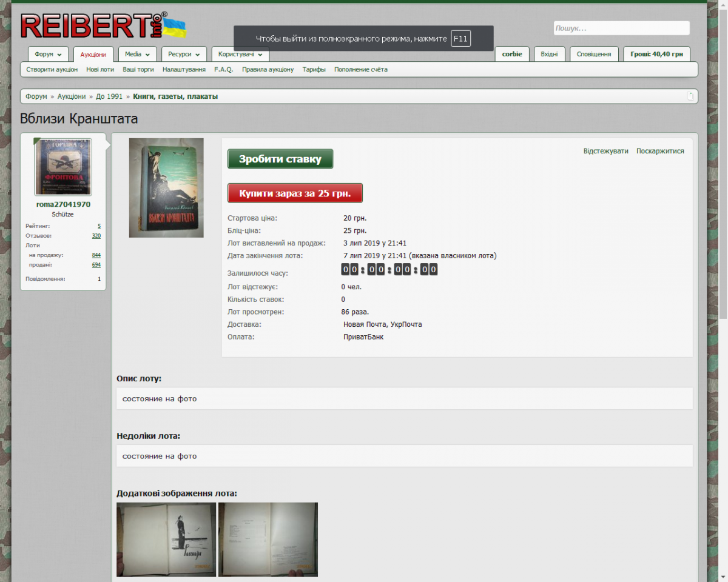The height and width of the screenshot is (582, 728).
Task: Click the countdown timer 00:00:00:00
Action: tap(389, 269)
